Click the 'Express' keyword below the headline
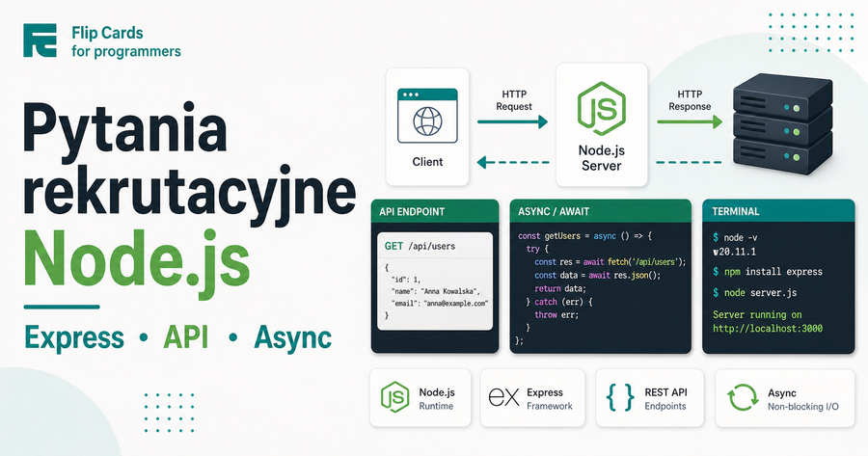This screenshot has height=456, width=868. coord(74,337)
